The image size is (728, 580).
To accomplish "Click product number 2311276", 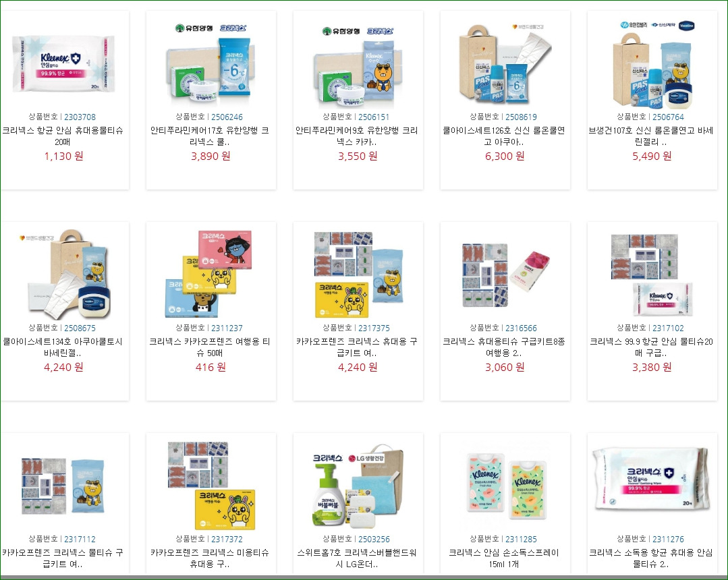I will 668,539.
